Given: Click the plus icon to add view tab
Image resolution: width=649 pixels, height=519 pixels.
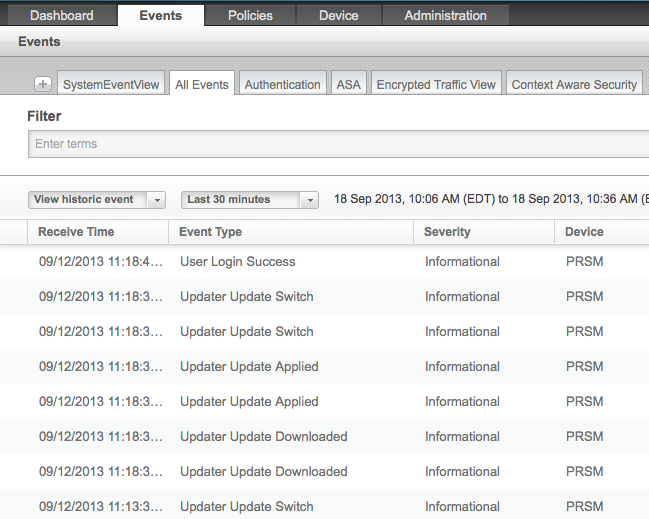Looking at the screenshot, I should click(43, 85).
